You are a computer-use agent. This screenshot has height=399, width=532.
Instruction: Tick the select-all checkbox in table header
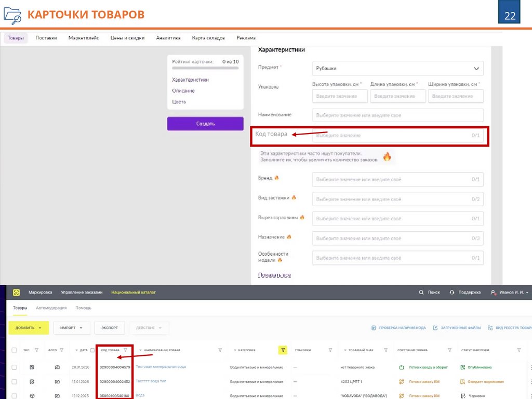(x=14, y=350)
